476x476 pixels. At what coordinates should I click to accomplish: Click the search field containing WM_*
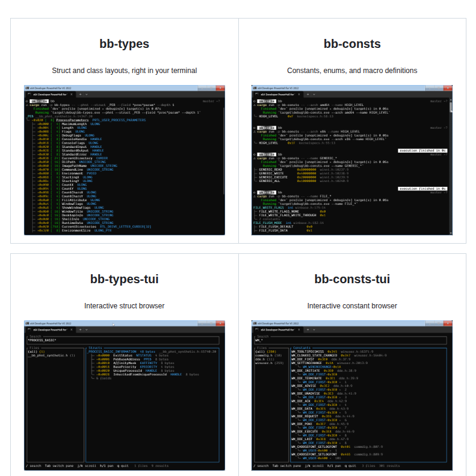[352, 341]
